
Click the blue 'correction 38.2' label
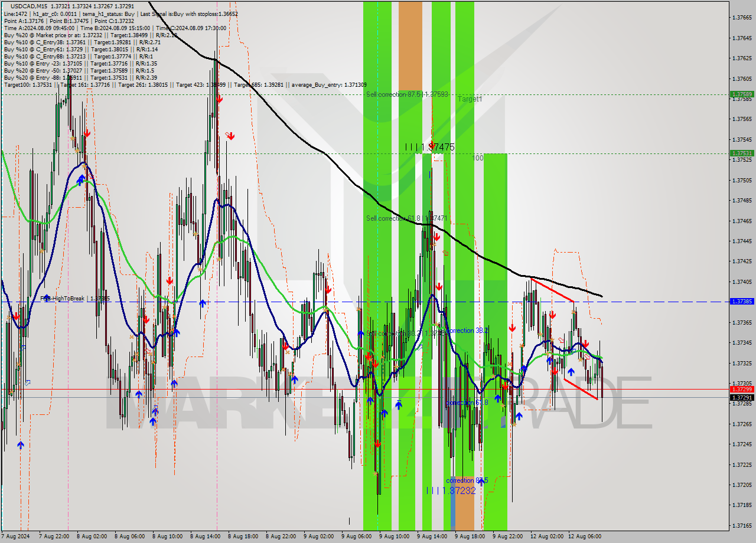coord(468,331)
